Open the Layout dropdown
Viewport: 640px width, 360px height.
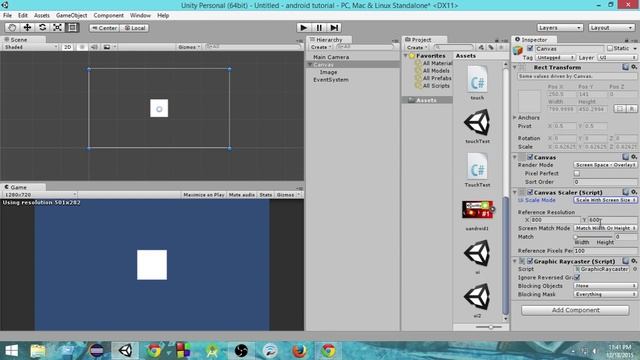(611, 28)
